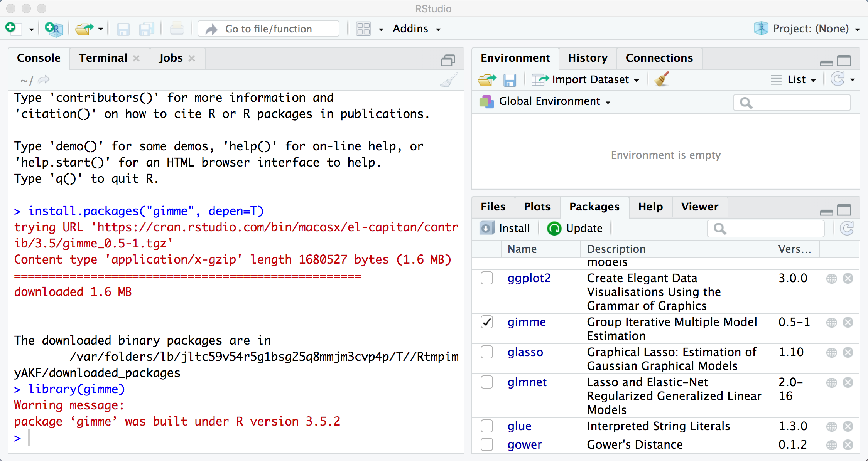The height and width of the screenshot is (461, 868).
Task: Uncheck the gimme package checkbox
Action: coord(487,322)
